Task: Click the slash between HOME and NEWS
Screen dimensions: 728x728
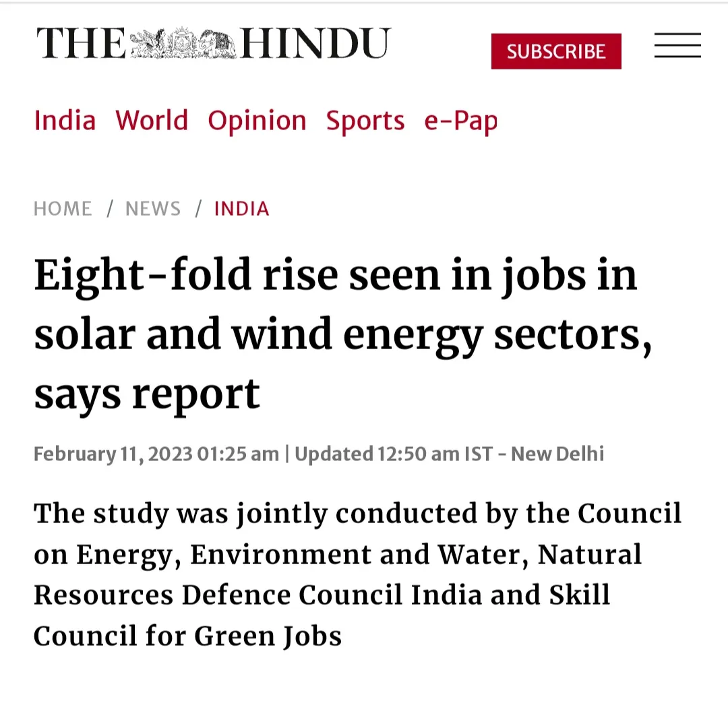Action: [x=110, y=209]
